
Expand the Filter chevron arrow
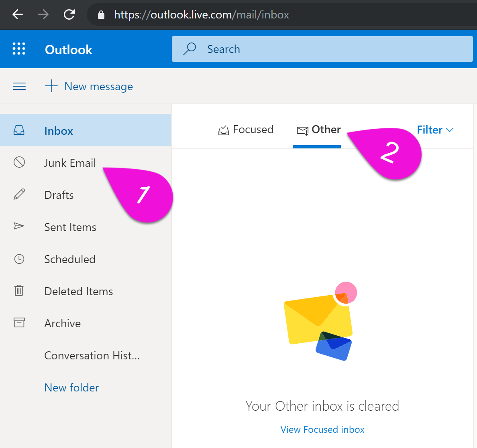point(450,130)
